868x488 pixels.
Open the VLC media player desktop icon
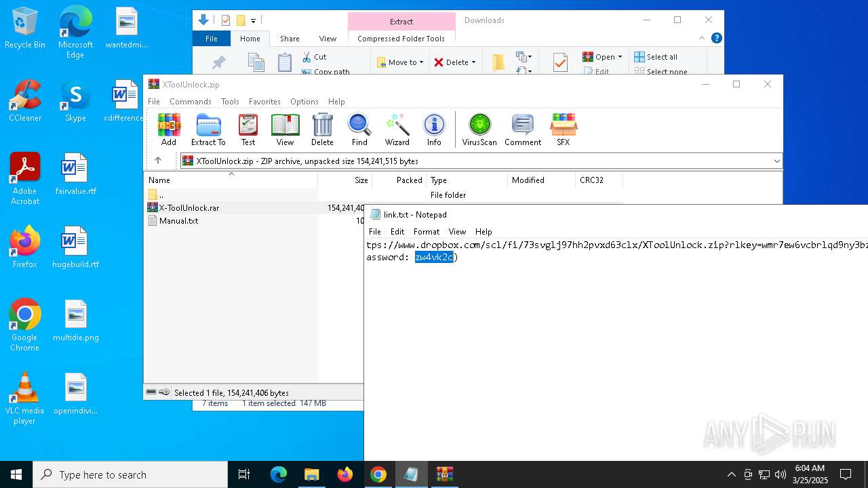(x=25, y=399)
